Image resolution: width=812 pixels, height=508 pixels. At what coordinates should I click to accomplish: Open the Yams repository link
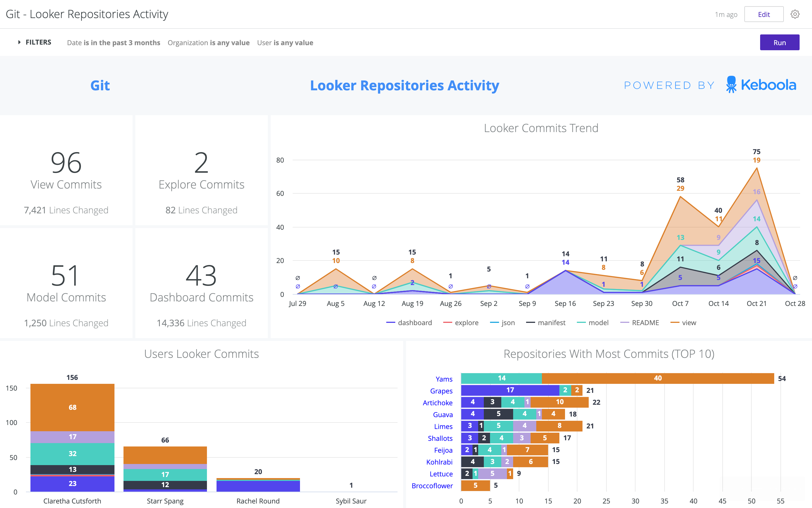(444, 379)
